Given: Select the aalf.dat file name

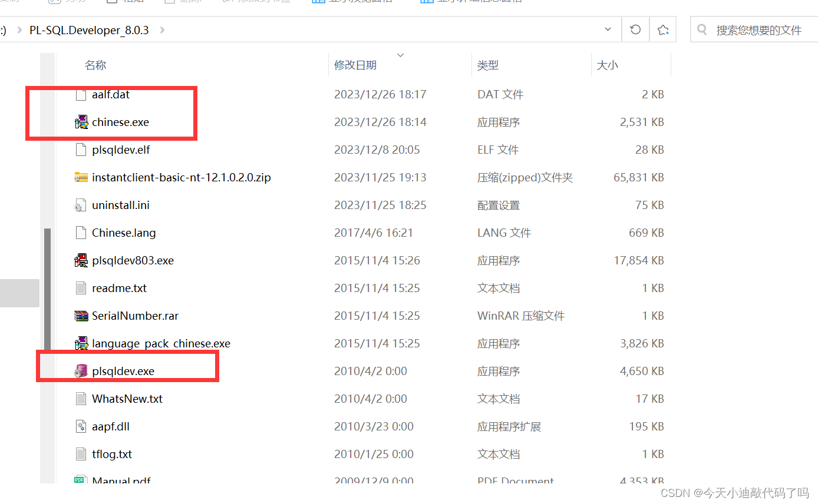Looking at the screenshot, I should point(111,94).
